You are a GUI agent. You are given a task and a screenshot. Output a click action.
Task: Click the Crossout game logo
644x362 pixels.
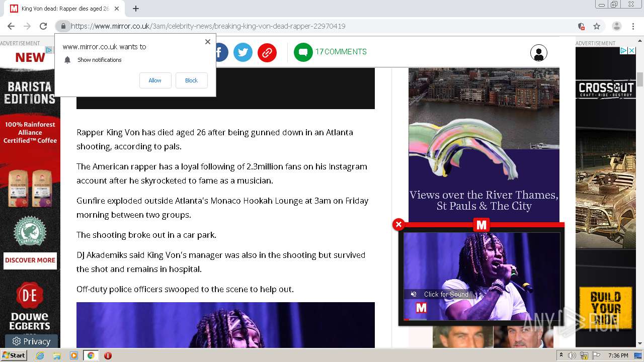pos(606,89)
